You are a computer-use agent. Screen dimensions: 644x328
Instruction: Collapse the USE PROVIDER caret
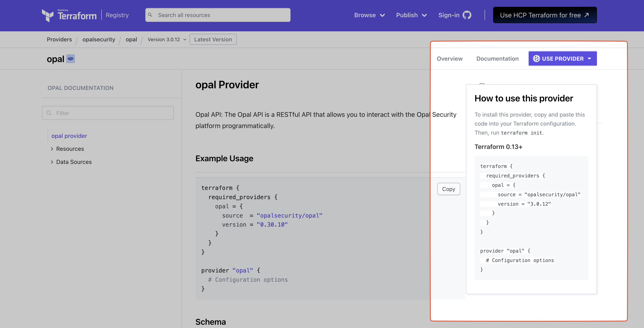click(x=590, y=59)
